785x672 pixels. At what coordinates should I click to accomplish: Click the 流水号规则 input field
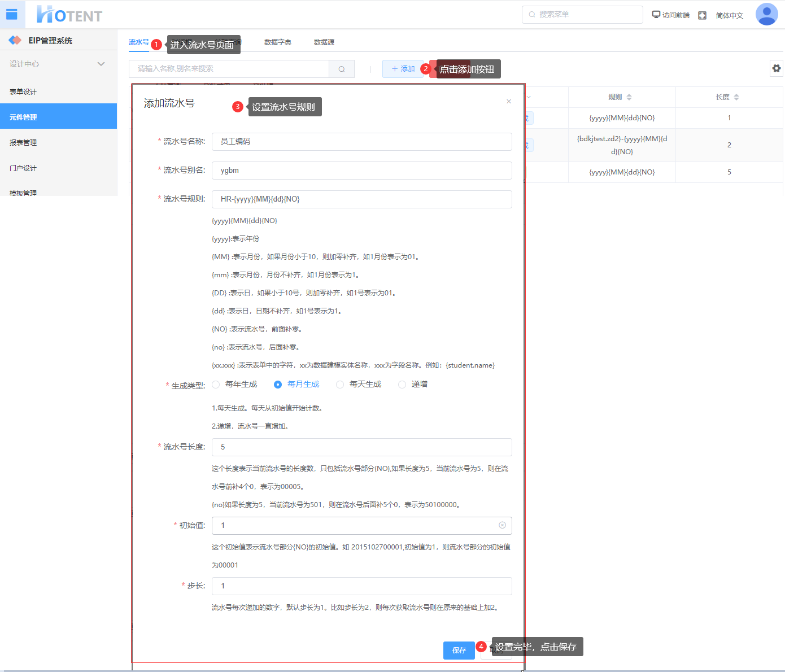pos(362,199)
